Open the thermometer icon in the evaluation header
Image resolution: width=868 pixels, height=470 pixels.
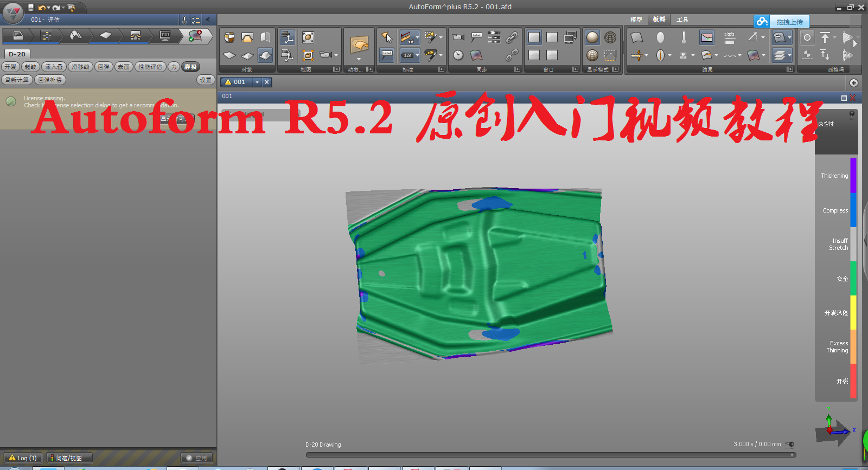(184, 20)
